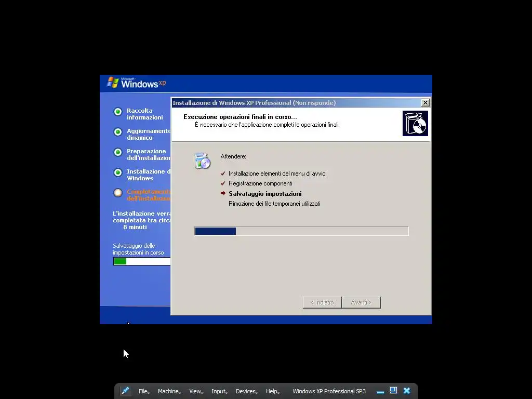Viewport: 532px width, 399px height.
Task: Click the '8 minuti' remaining time text
Action: [135, 227]
